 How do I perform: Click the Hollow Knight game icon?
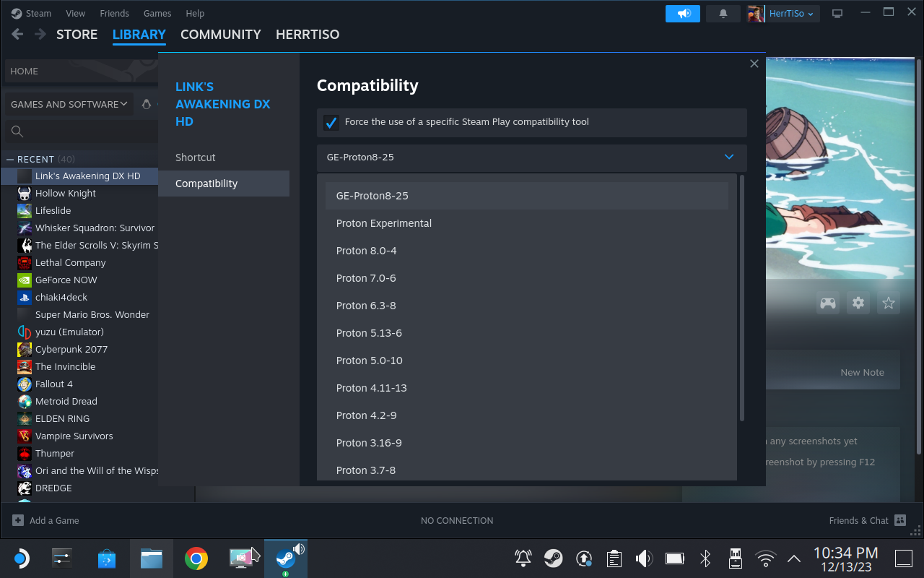click(25, 194)
